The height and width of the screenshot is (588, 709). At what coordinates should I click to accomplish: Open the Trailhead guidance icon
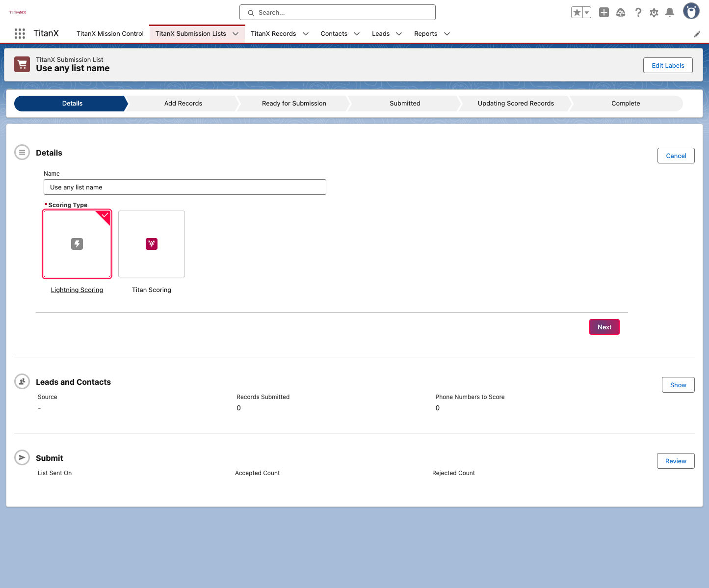(621, 12)
